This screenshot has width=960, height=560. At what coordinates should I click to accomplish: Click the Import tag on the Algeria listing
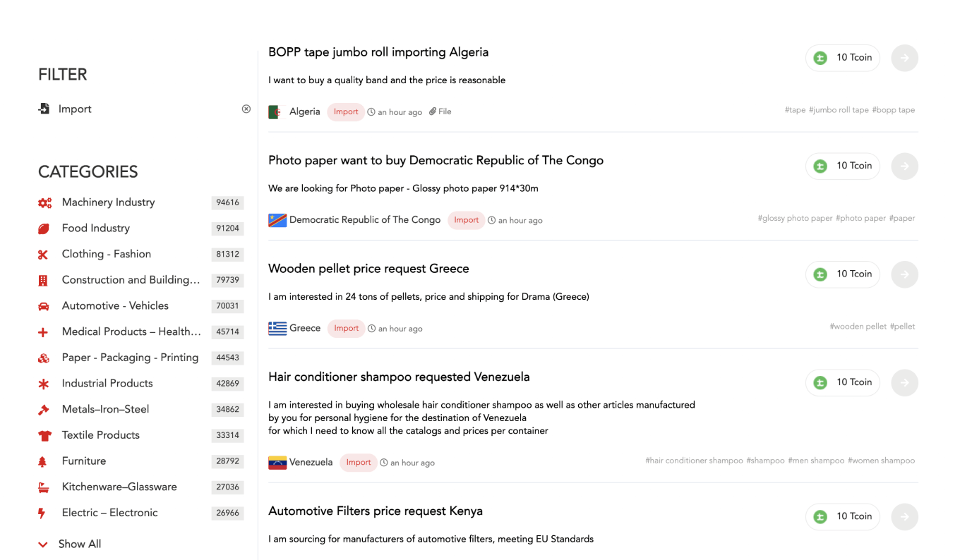click(346, 111)
